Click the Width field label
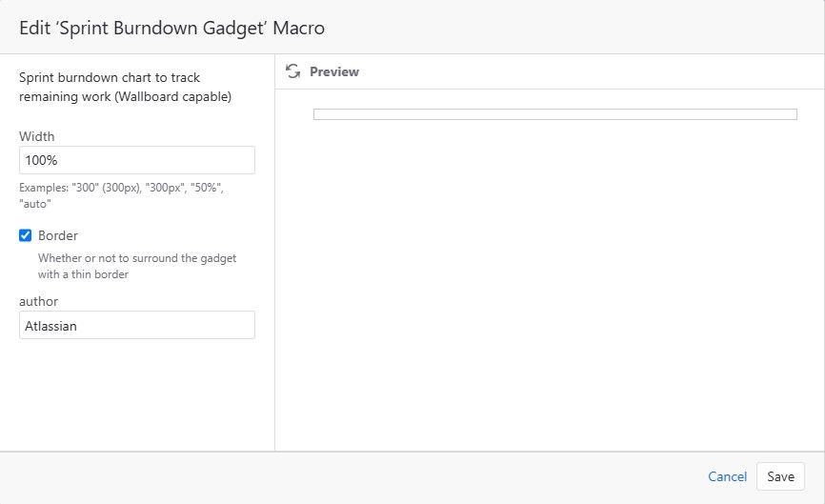This screenshot has height=504, width=825. (37, 136)
